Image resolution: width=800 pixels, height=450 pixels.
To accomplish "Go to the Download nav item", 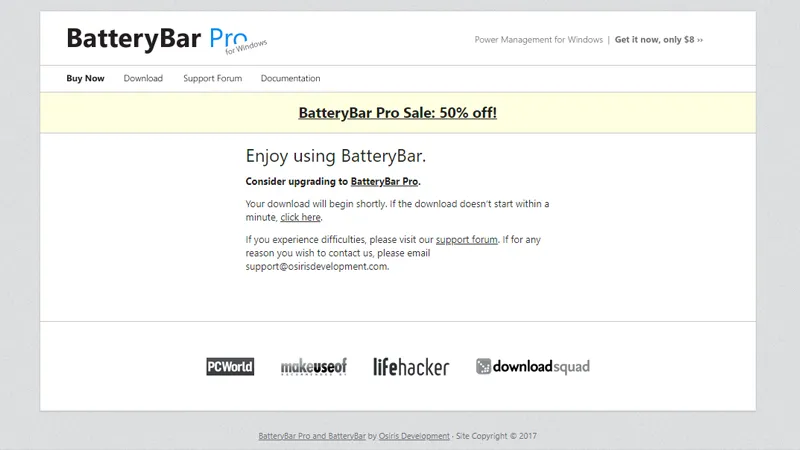I will (143, 78).
